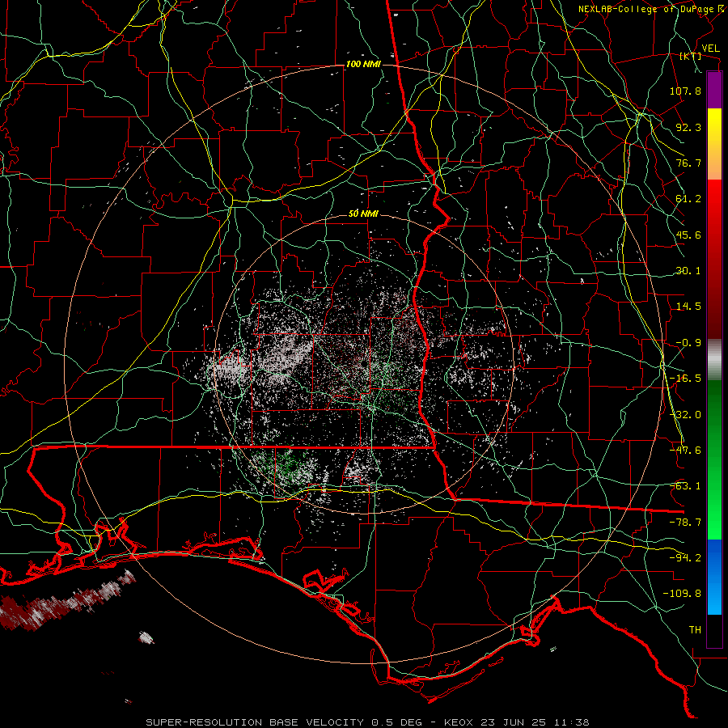The height and width of the screenshot is (728, 728).
Task: Select the VEL legend title
Action: pos(710,49)
